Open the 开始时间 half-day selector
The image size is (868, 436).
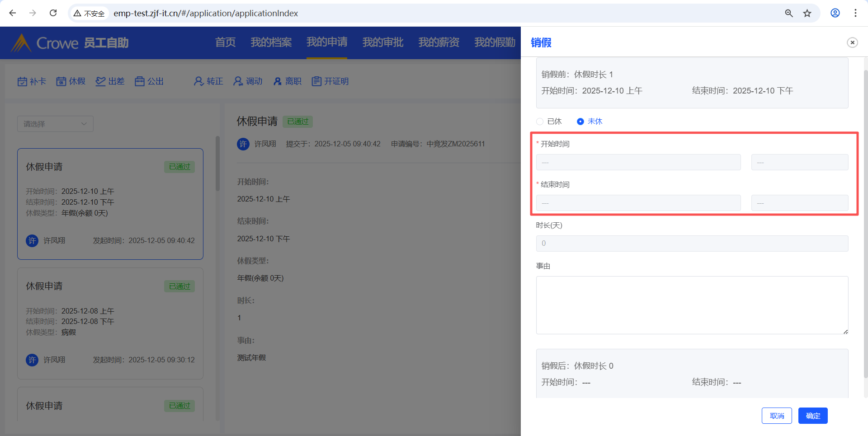800,162
